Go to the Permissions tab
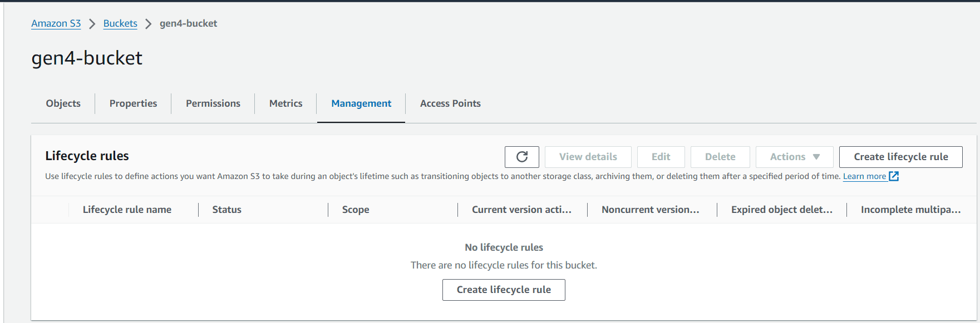980x323 pixels. point(213,103)
